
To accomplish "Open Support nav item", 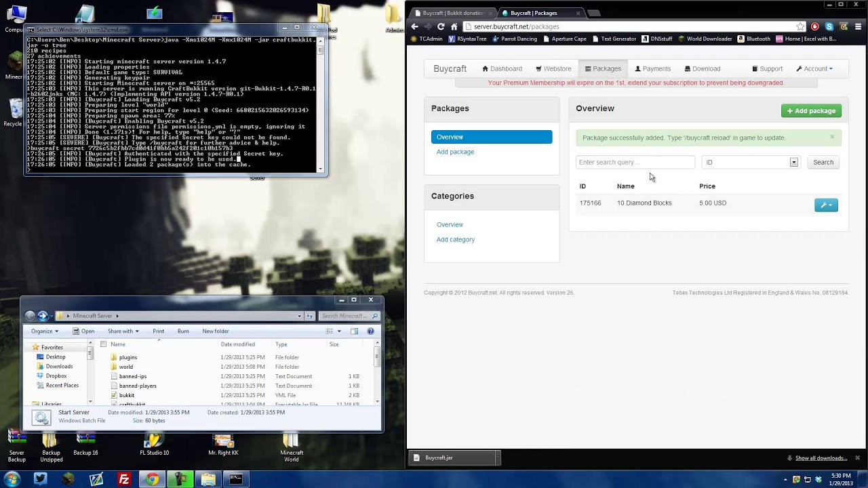I will tap(767, 68).
